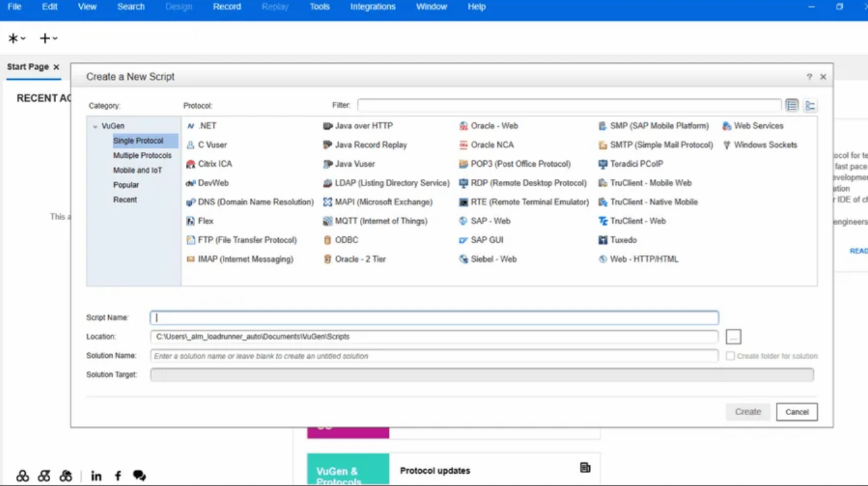Select the Teradici PCoIP protocol
This screenshot has width=868, height=486.
tap(631, 164)
